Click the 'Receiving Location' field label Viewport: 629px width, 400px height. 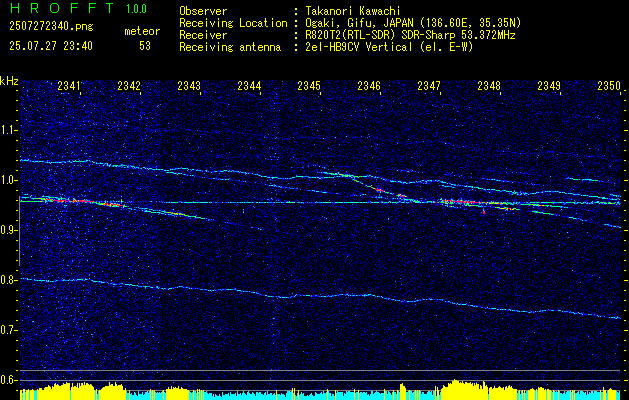click(233, 23)
